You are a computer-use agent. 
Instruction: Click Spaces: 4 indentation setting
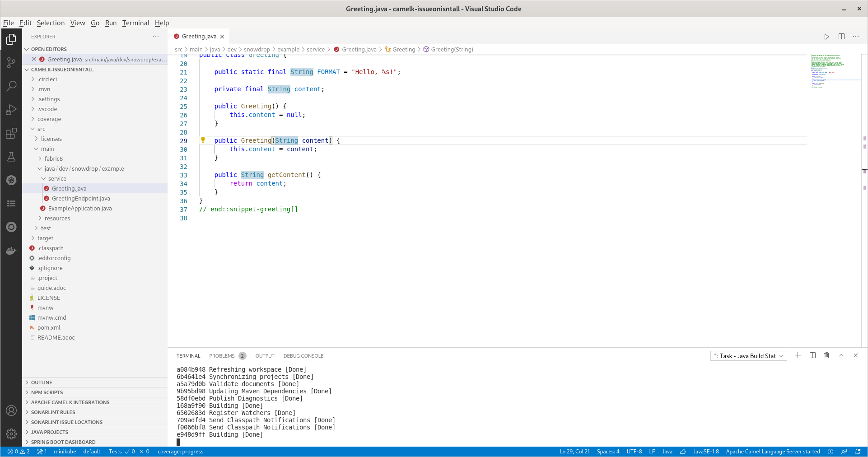[x=608, y=452]
